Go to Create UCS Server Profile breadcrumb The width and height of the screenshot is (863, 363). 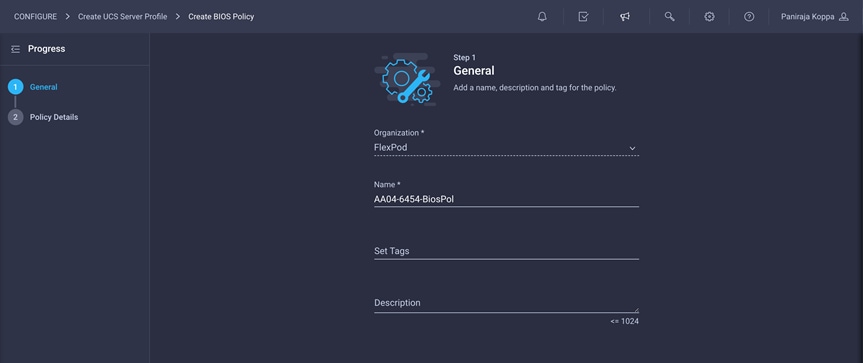click(122, 16)
